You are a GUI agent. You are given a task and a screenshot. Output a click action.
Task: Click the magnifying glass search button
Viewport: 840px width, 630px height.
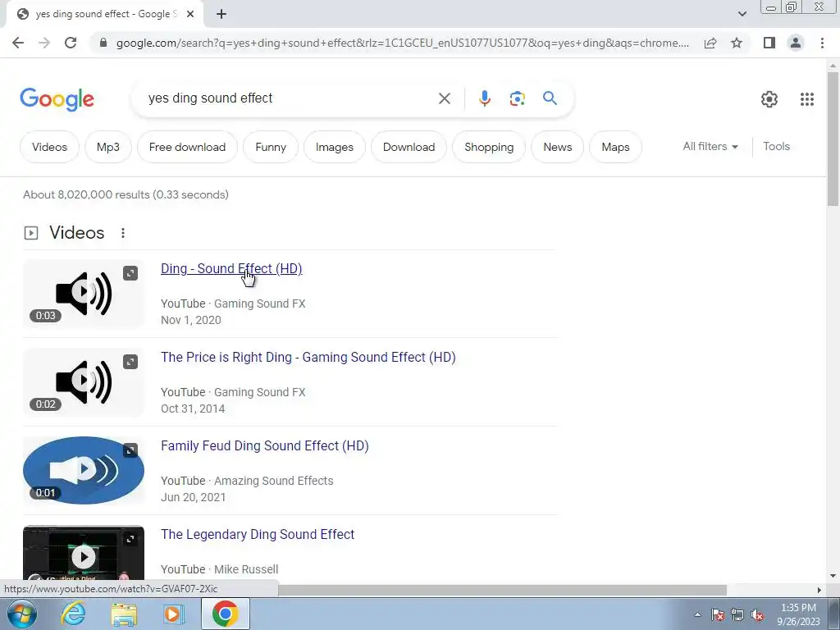coord(550,98)
